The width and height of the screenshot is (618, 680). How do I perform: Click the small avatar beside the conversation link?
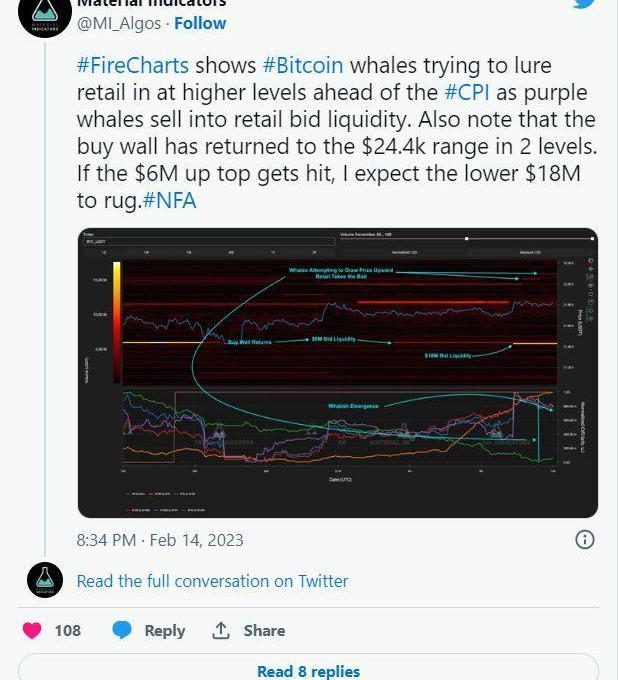[45, 581]
